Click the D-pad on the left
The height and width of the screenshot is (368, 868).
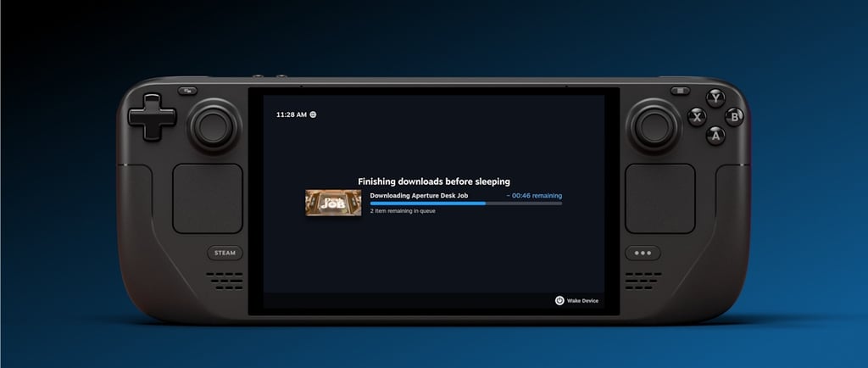coord(153,117)
